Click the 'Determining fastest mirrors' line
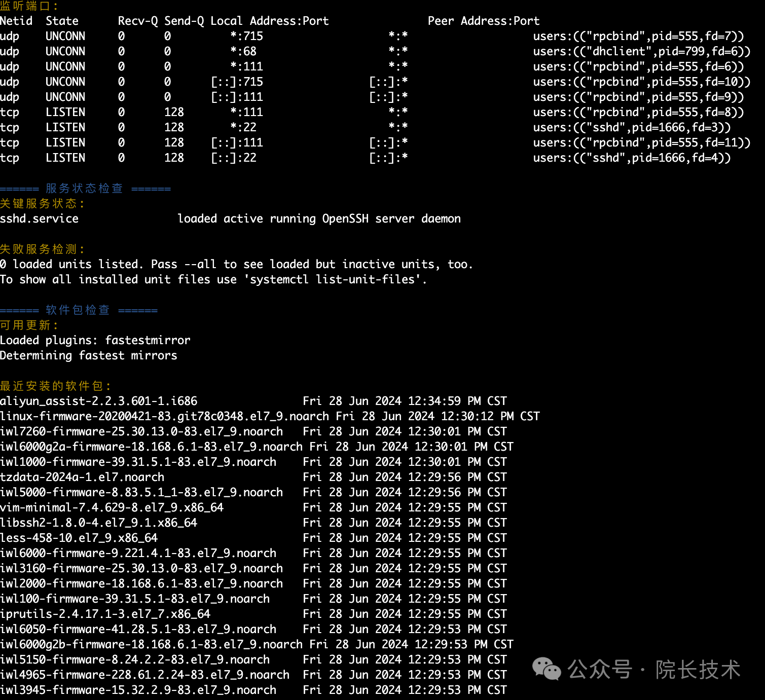The width and height of the screenshot is (765, 700). [x=89, y=356]
